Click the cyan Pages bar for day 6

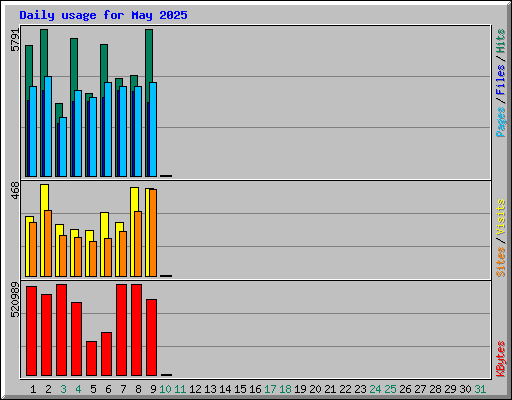[x=108, y=129]
